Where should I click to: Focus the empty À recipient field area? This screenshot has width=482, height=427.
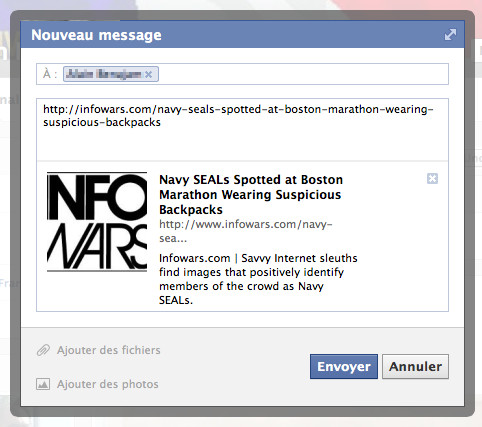[x=303, y=74]
